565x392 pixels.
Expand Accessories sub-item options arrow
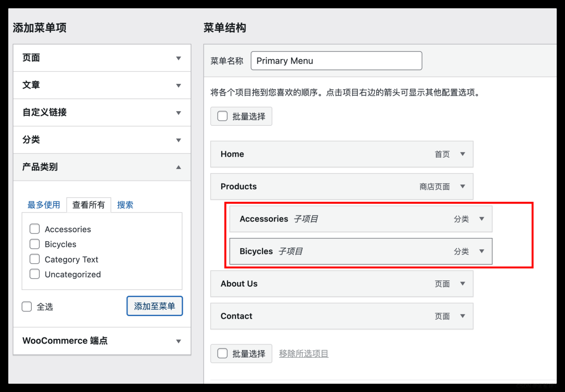(482, 219)
